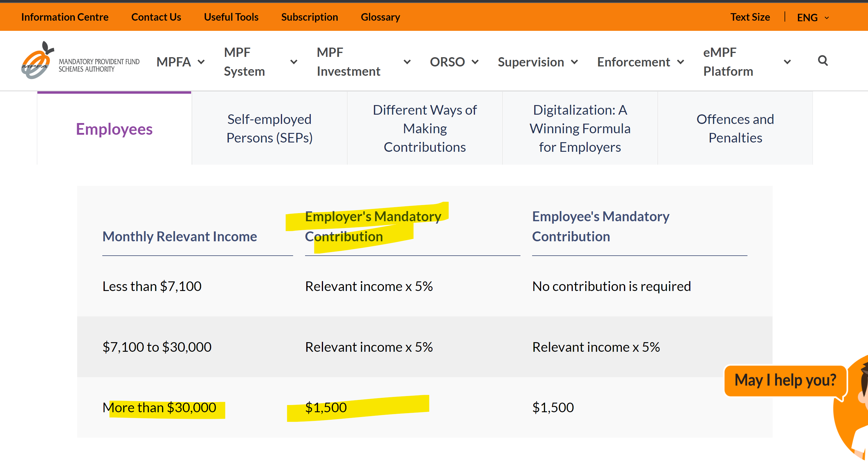Click the Employee's Mandatory Contribution header
Screen dimensions: 868x470
pyautogui.click(x=601, y=226)
